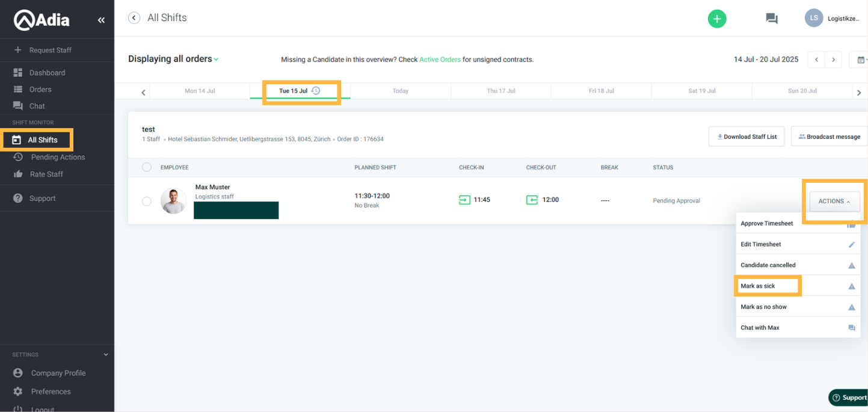868x412 pixels.
Task: Click the Support question mark icon in sidebar
Action: pos(18,198)
